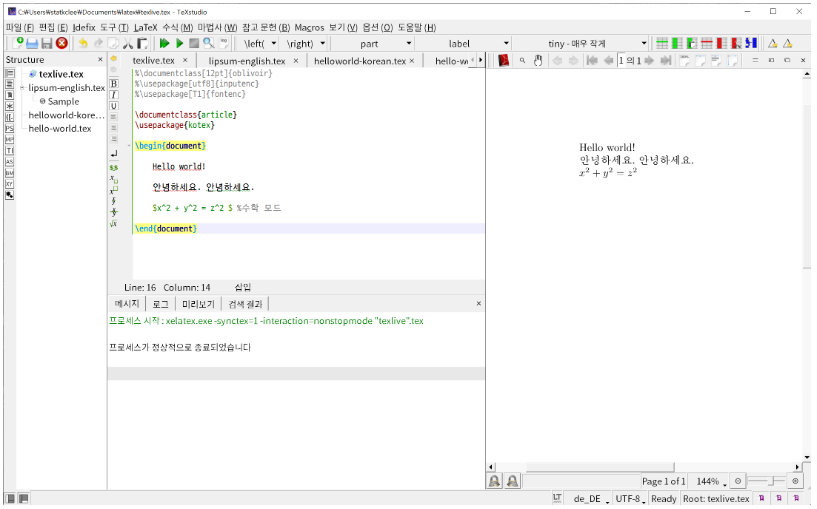
Task: Add table row with green-line icon
Action: [x=662, y=43]
